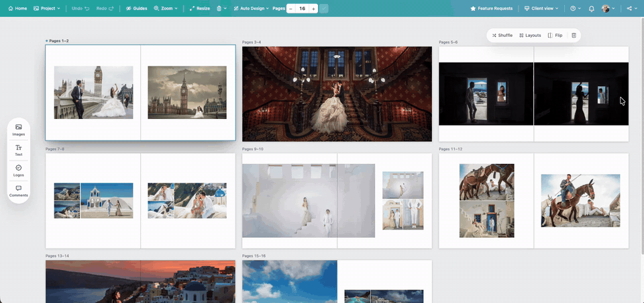
Task: Open the Logos panel
Action: 19,171
